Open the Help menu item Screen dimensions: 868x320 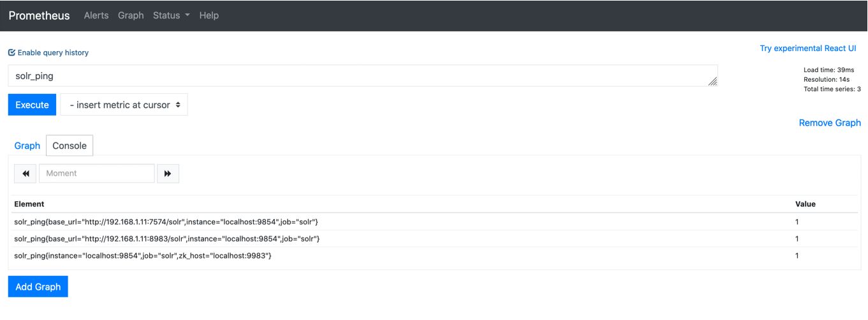point(209,15)
